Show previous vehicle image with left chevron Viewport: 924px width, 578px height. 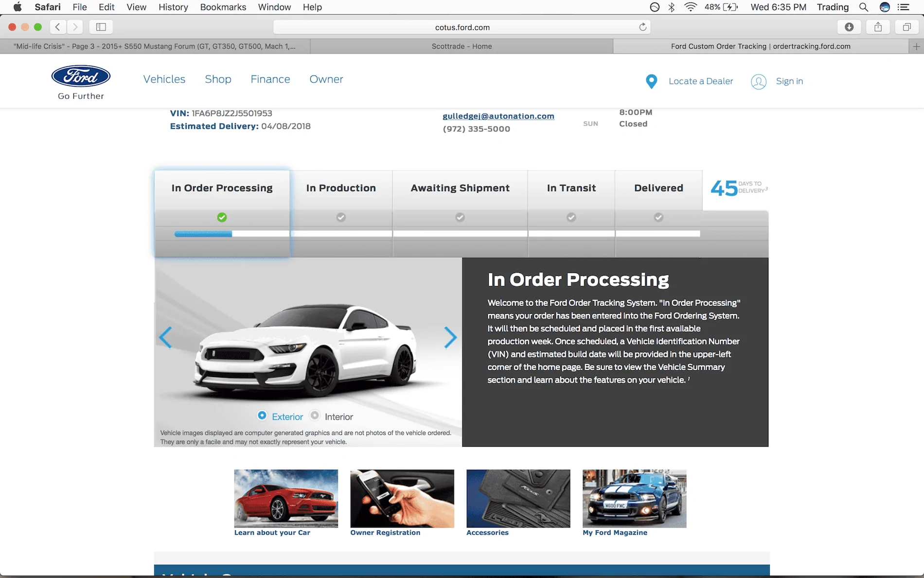point(165,337)
